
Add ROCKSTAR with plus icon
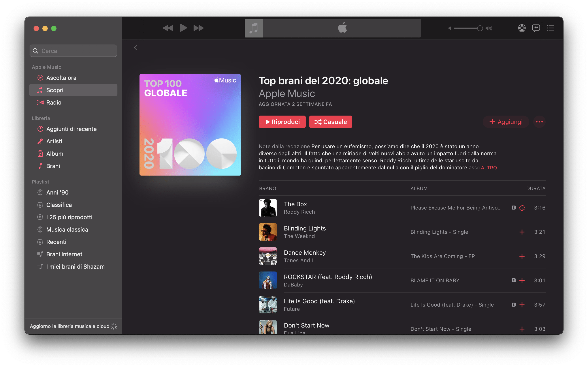(x=522, y=281)
